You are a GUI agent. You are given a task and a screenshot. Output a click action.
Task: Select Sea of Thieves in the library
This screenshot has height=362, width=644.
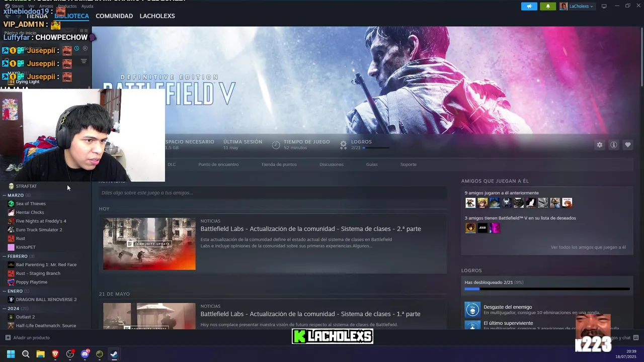[x=31, y=204]
